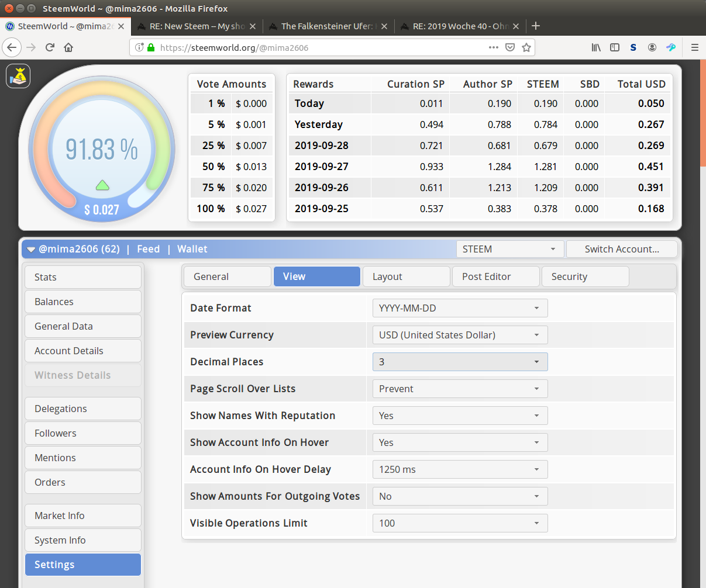Click the money bag donation icon
Viewport: 706px width, 588px height.
point(18,76)
